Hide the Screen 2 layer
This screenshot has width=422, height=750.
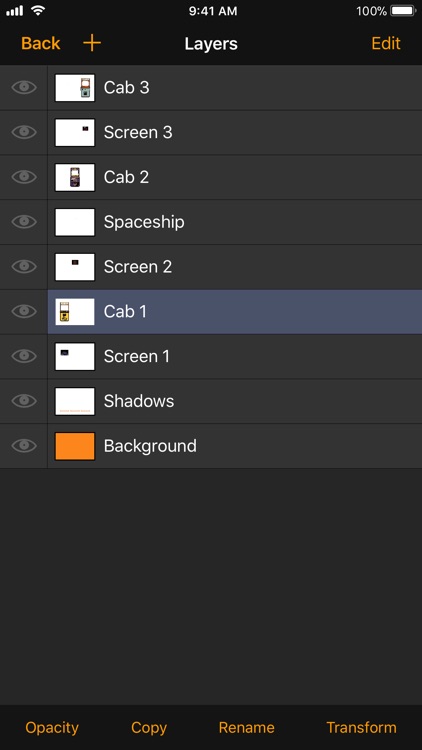(24, 267)
